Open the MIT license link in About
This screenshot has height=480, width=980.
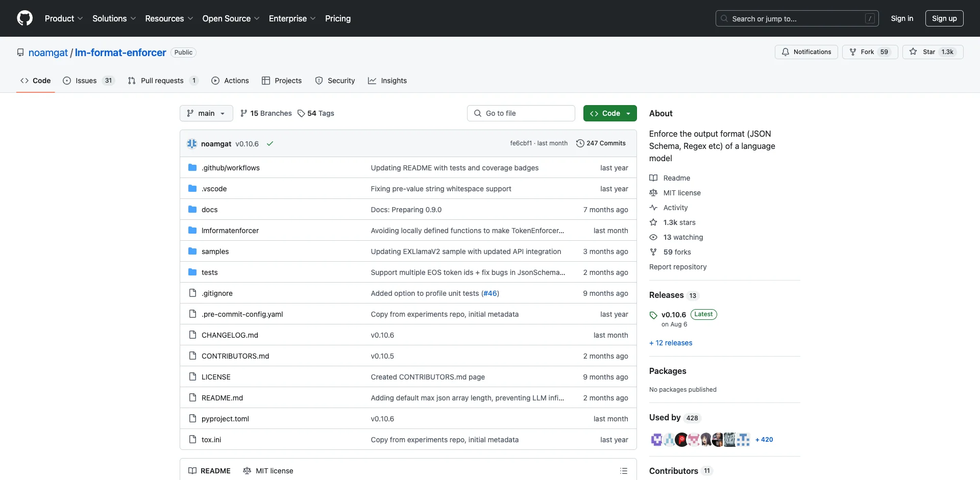(675, 193)
